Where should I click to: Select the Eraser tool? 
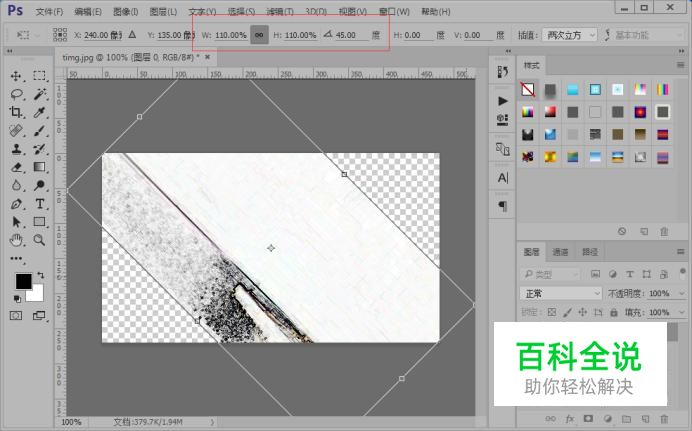tap(16, 167)
